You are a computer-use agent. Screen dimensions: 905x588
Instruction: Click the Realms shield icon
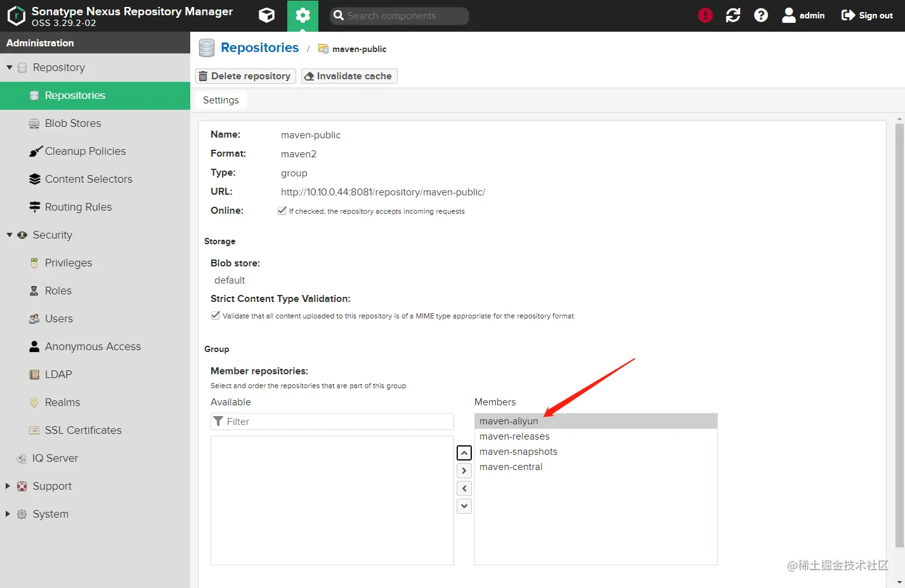click(x=34, y=402)
